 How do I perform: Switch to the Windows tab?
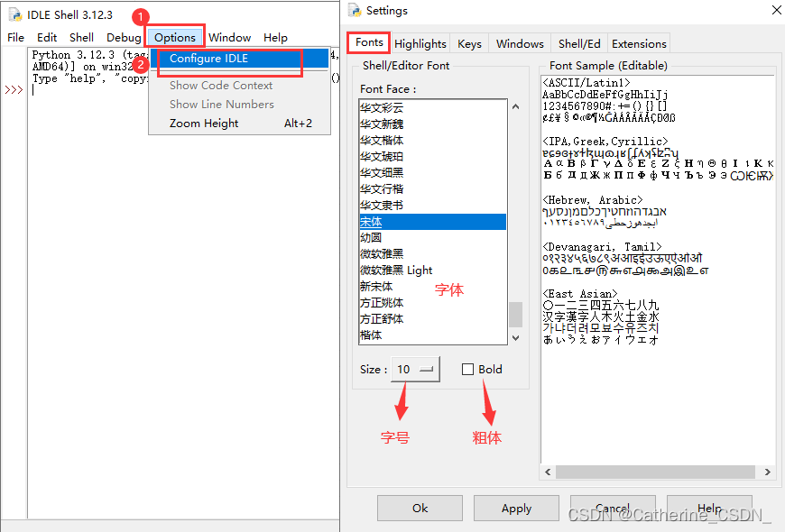[520, 44]
